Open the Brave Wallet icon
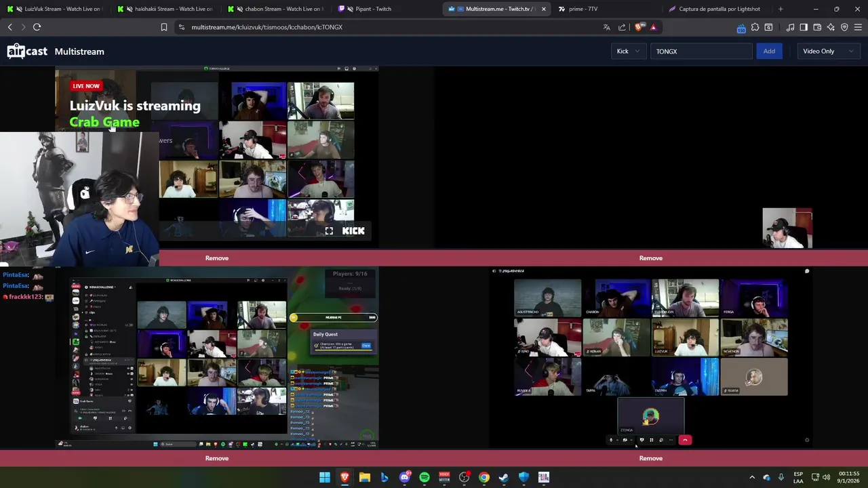The width and height of the screenshot is (868, 488). click(817, 27)
